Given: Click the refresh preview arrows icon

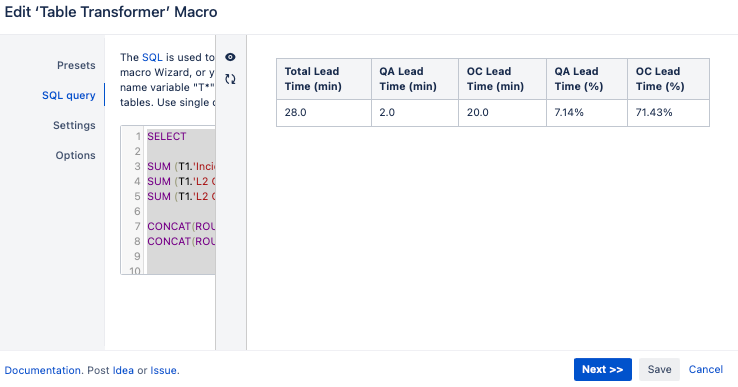Looking at the screenshot, I should [230, 79].
